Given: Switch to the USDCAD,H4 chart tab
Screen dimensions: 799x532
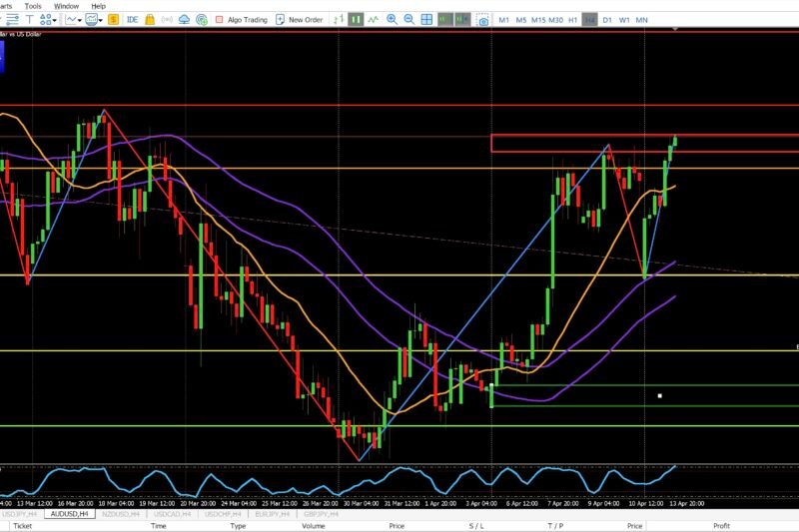Looking at the screenshot, I should pos(172,514).
